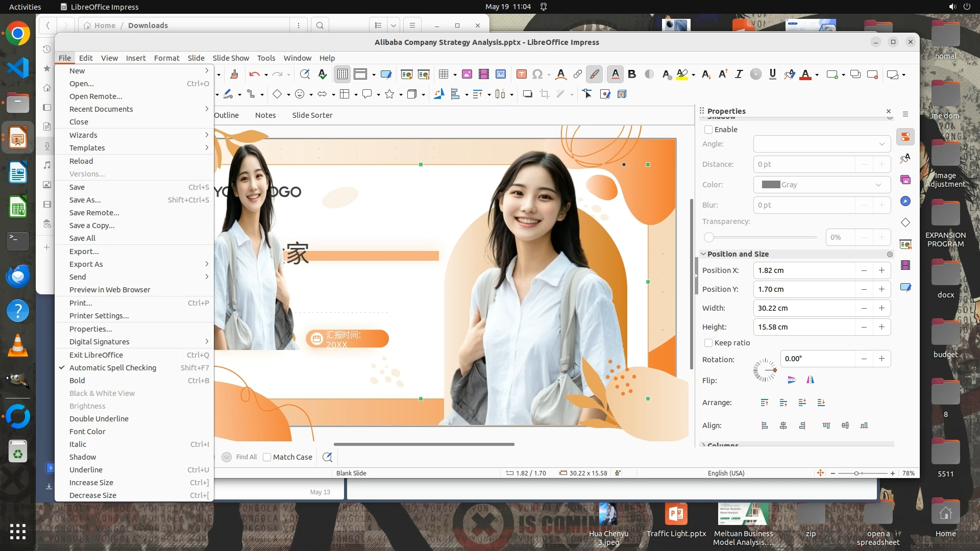Switch to the Slide Sorter tab
The height and width of the screenshot is (551, 980).
point(312,115)
